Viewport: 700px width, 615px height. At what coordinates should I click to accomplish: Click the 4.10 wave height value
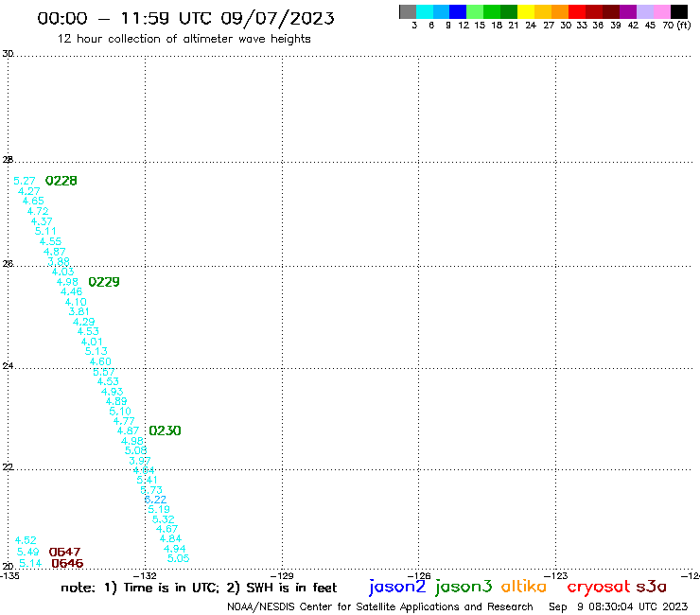(x=76, y=302)
